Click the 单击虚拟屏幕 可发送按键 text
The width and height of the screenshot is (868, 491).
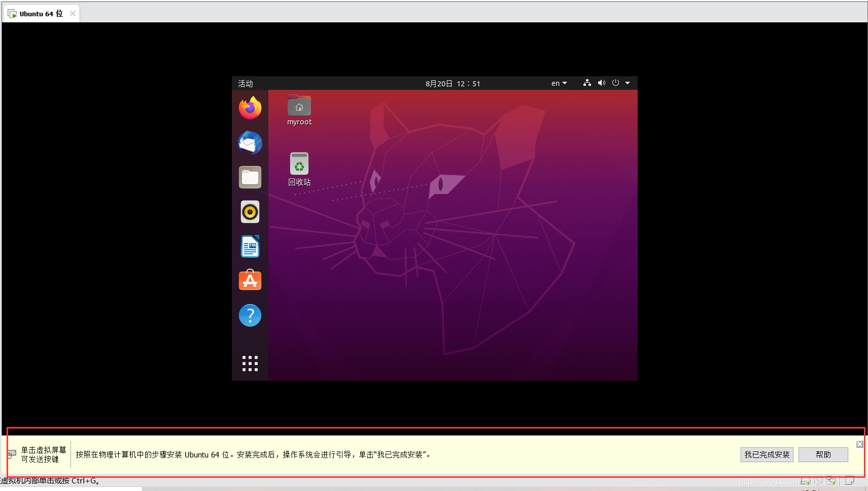coord(44,454)
